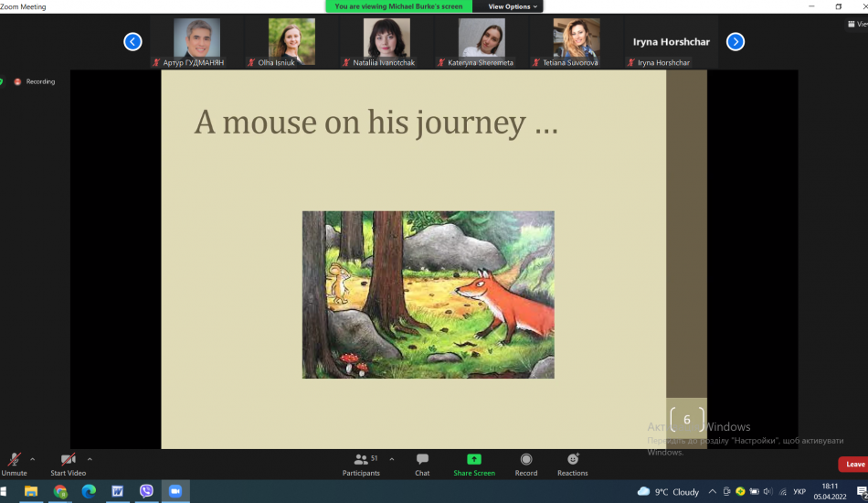Unmute the microphone
The height and width of the screenshot is (503, 868).
(x=14, y=460)
